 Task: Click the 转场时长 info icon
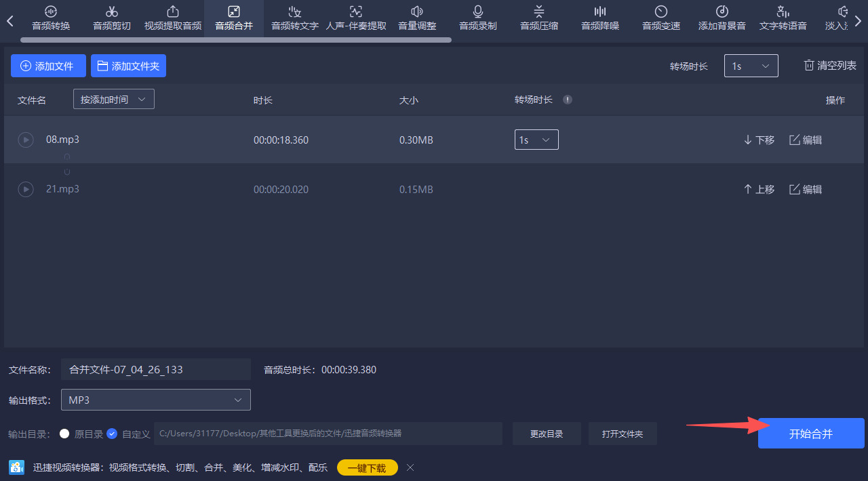(x=568, y=100)
